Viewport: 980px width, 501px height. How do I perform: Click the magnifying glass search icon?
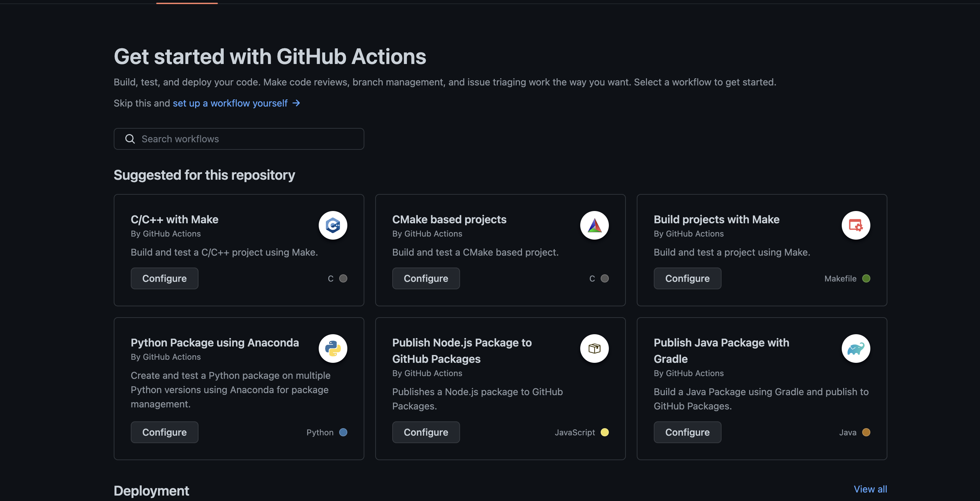pyautogui.click(x=130, y=139)
